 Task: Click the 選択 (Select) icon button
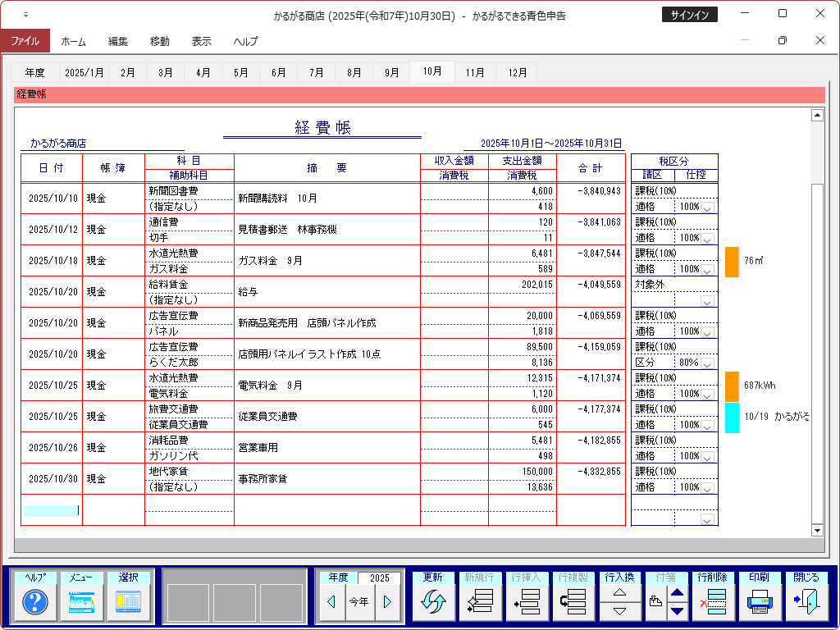[129, 602]
